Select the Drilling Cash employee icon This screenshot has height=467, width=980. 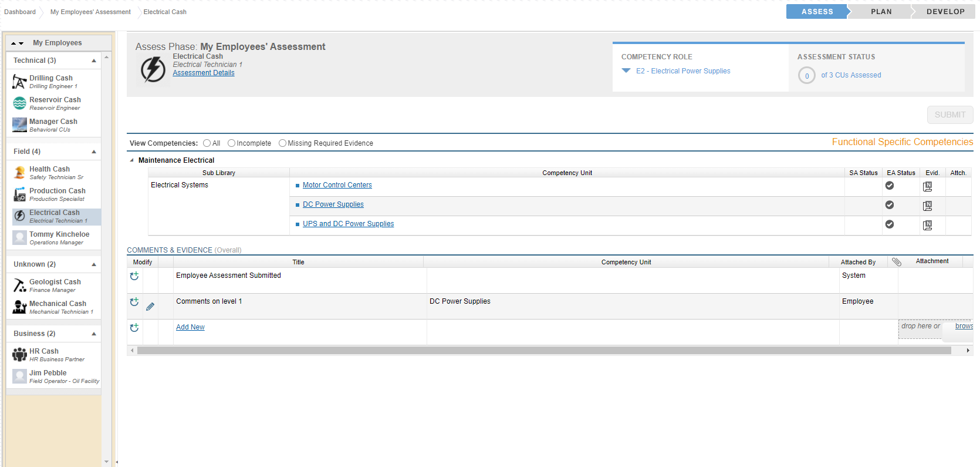[x=19, y=82]
